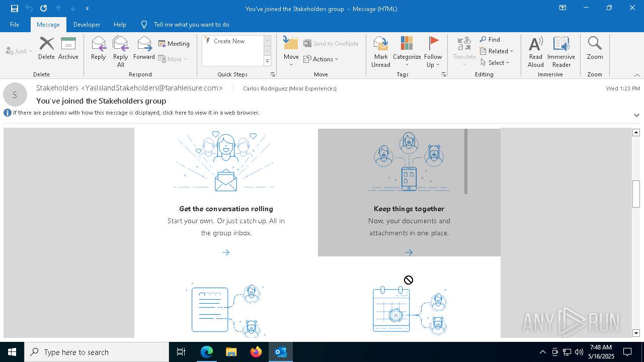
Task: Click the message scrollbar up arrow
Action: coord(636,132)
